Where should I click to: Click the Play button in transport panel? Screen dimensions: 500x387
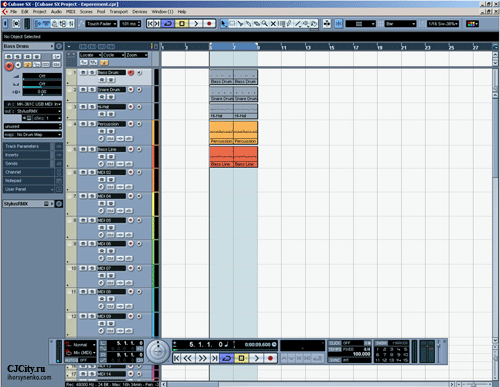coord(256,358)
